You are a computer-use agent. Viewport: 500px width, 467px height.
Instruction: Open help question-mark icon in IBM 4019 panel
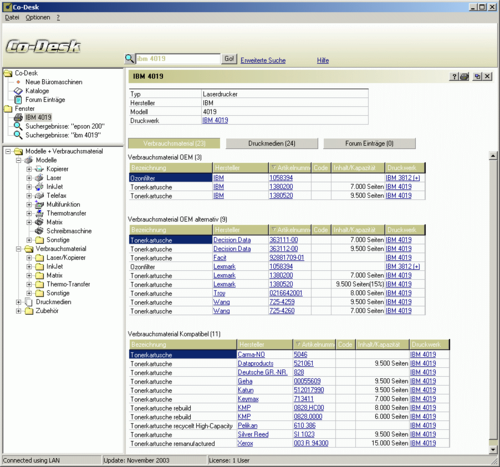(x=454, y=77)
